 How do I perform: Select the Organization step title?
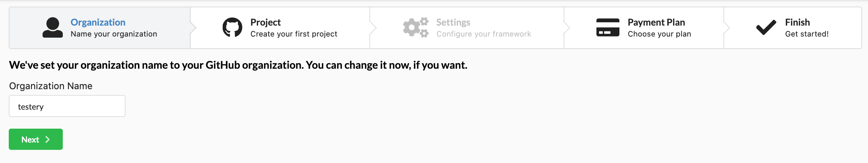pyautogui.click(x=98, y=22)
